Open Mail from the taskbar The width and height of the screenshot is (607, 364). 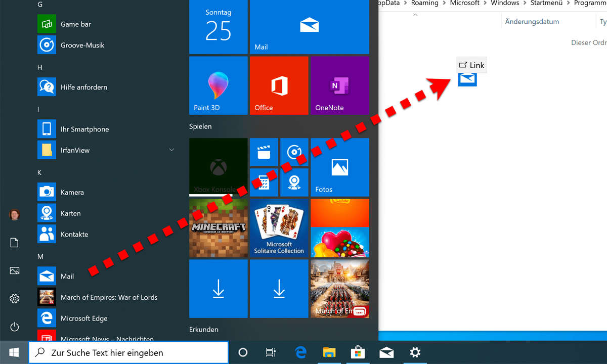point(387,352)
